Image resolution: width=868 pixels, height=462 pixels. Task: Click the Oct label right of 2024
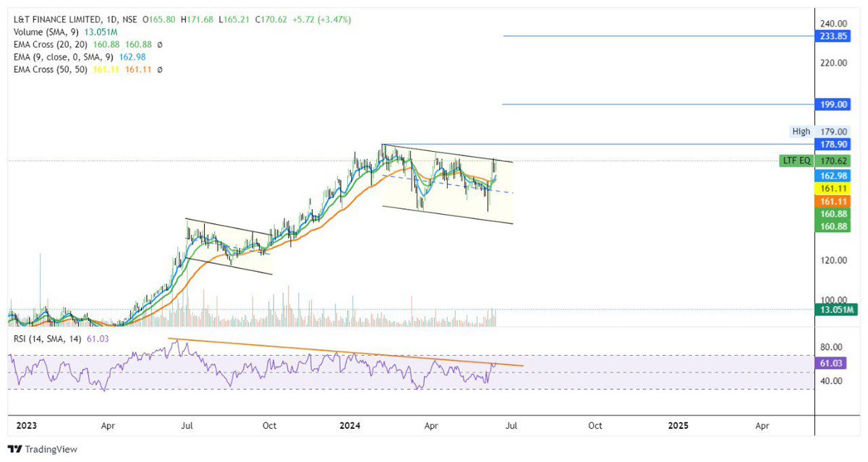click(x=595, y=426)
